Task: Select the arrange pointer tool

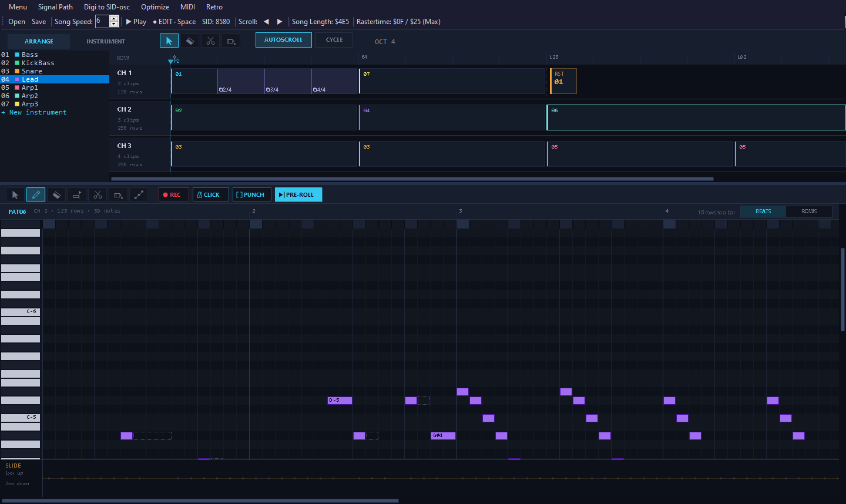Action: 169,41
